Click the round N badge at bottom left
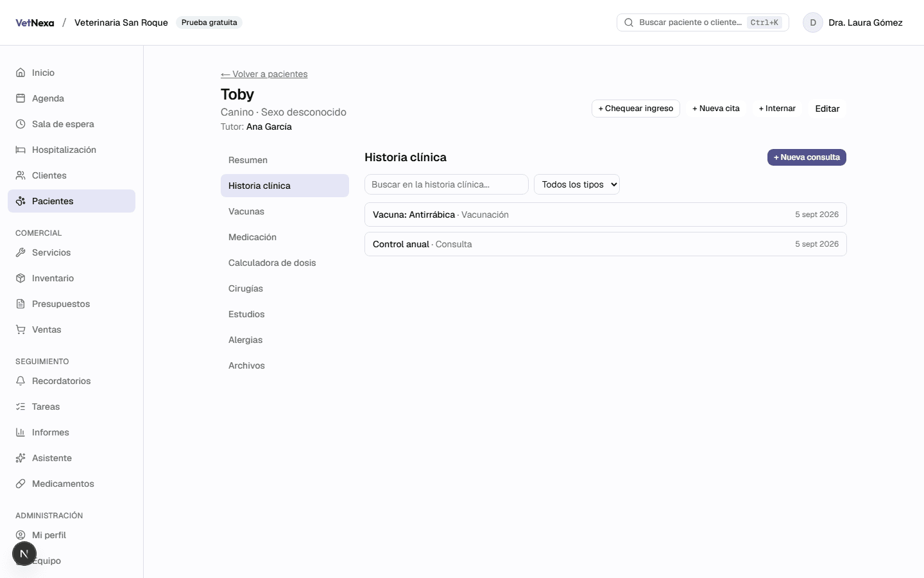Screen dimensions: 924x578 coord(24,554)
